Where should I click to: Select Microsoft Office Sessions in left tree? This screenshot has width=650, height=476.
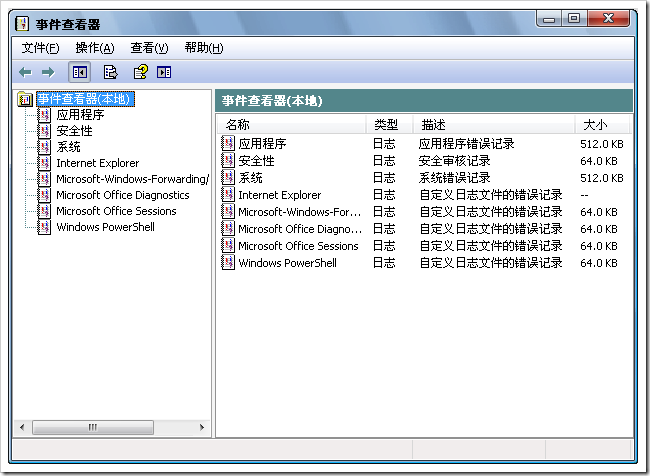click(x=116, y=211)
